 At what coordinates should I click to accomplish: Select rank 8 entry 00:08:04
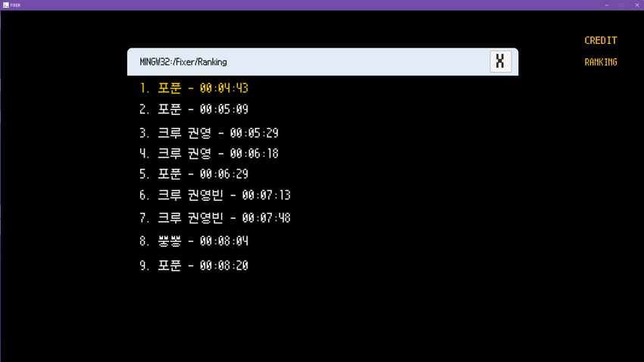tap(194, 241)
